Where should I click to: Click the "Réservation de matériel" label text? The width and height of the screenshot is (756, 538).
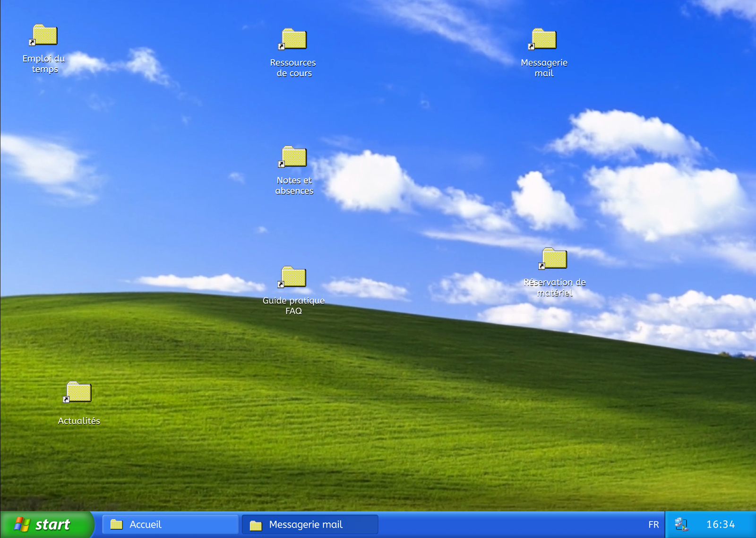[x=554, y=287]
